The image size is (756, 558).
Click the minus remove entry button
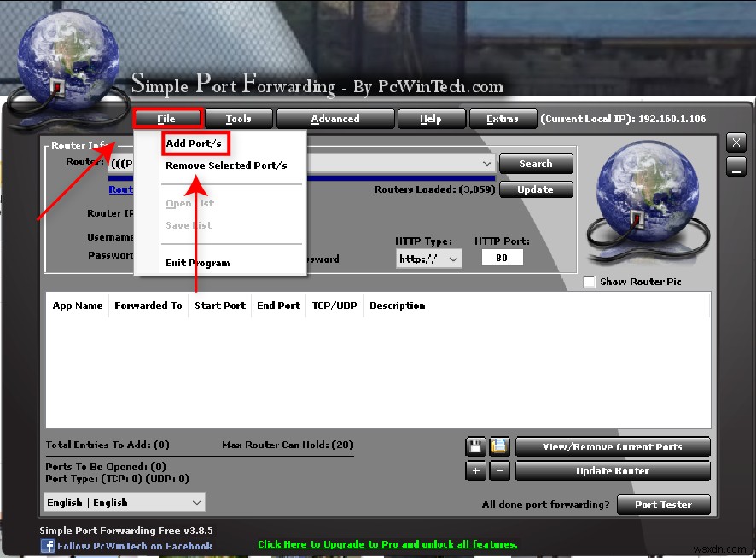(499, 471)
